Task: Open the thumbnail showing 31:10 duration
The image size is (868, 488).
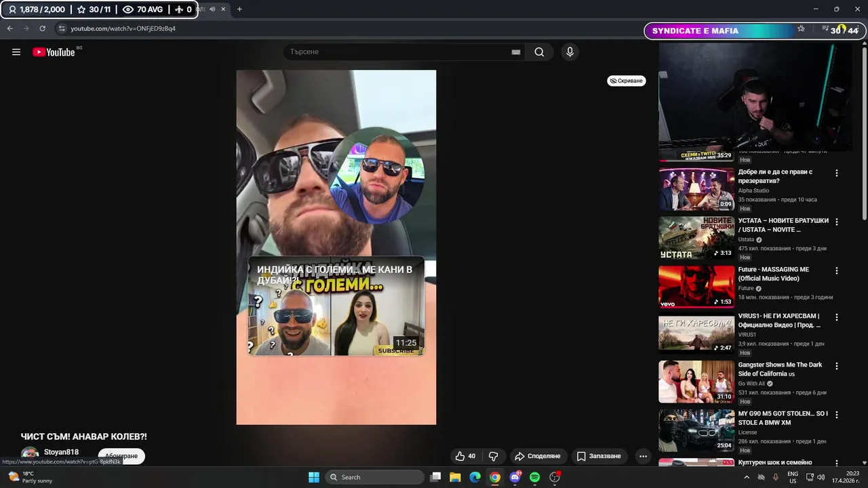Action: tap(696, 382)
